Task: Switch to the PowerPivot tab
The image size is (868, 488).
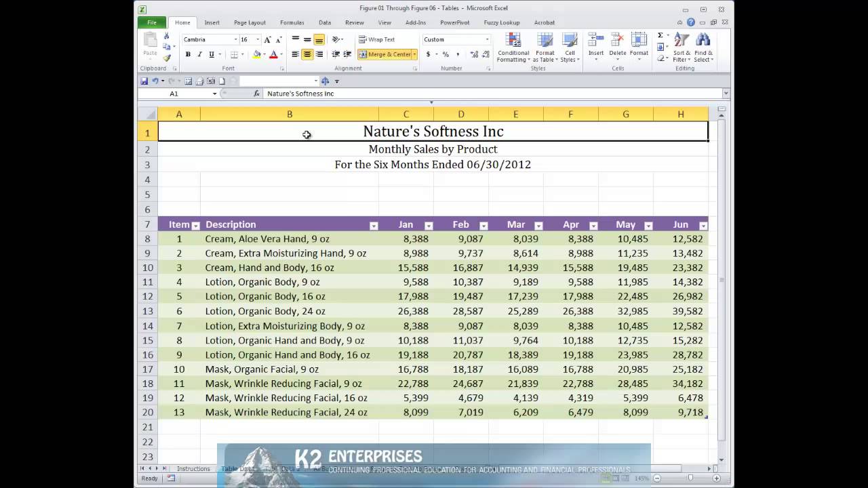Action: tap(455, 22)
